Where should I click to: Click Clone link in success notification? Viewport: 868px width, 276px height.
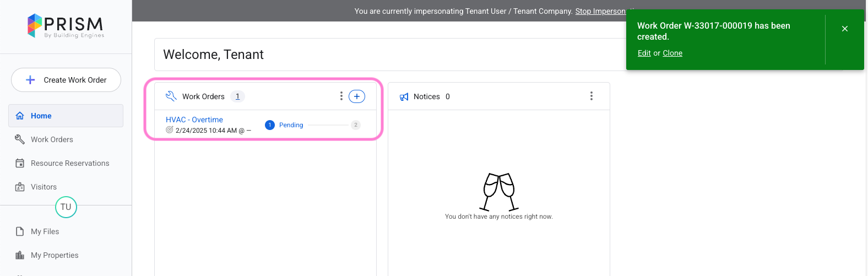pos(672,53)
